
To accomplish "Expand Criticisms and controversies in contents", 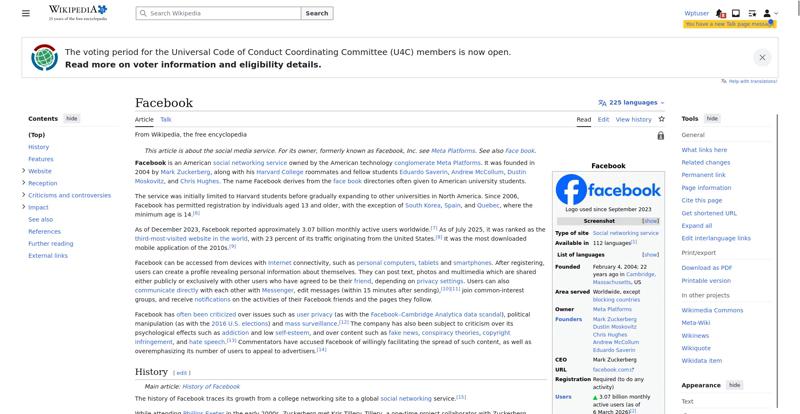I will pyautogui.click(x=23, y=195).
